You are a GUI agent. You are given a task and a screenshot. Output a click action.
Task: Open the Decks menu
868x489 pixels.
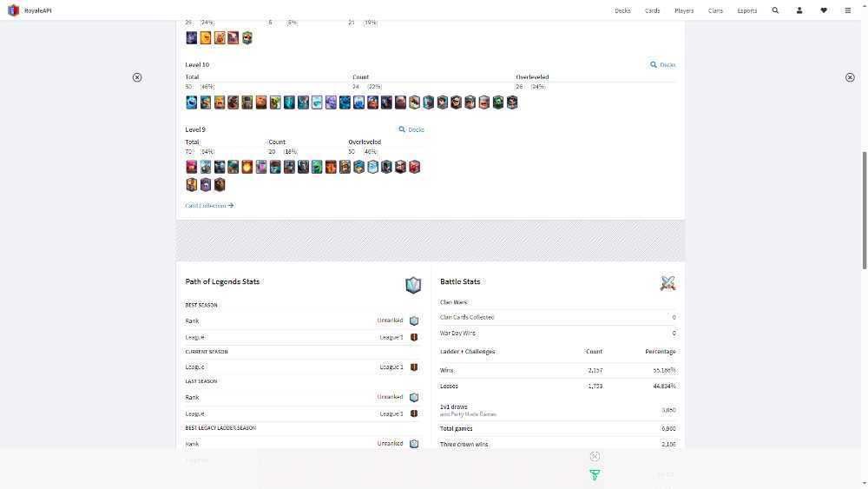(x=622, y=10)
